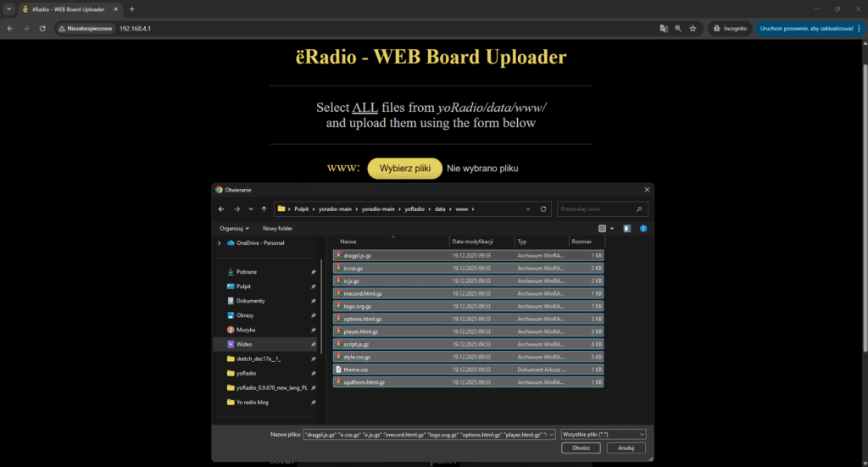This screenshot has height=467, width=868.
Task: Open the file type filter dropdown
Action: click(603, 434)
